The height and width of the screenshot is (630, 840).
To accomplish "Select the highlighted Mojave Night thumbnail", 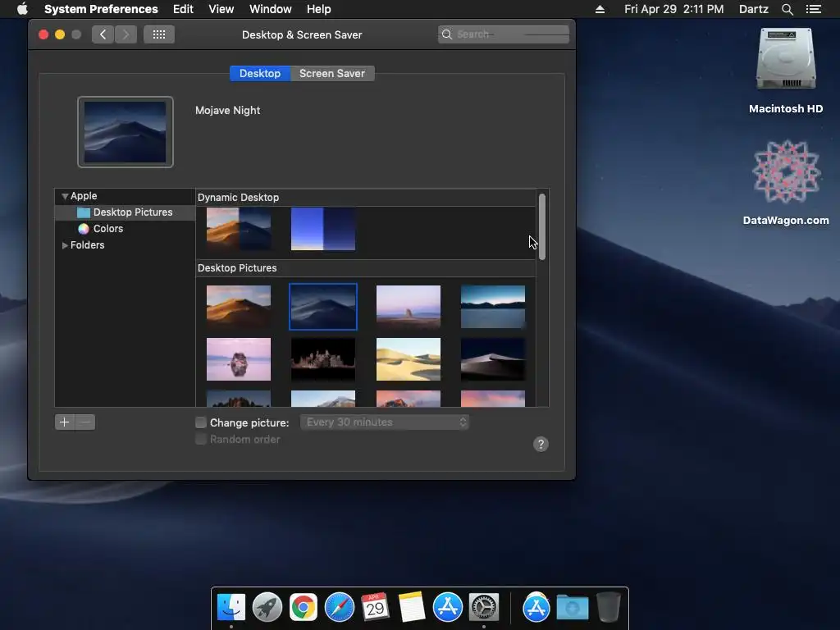I will tap(323, 307).
